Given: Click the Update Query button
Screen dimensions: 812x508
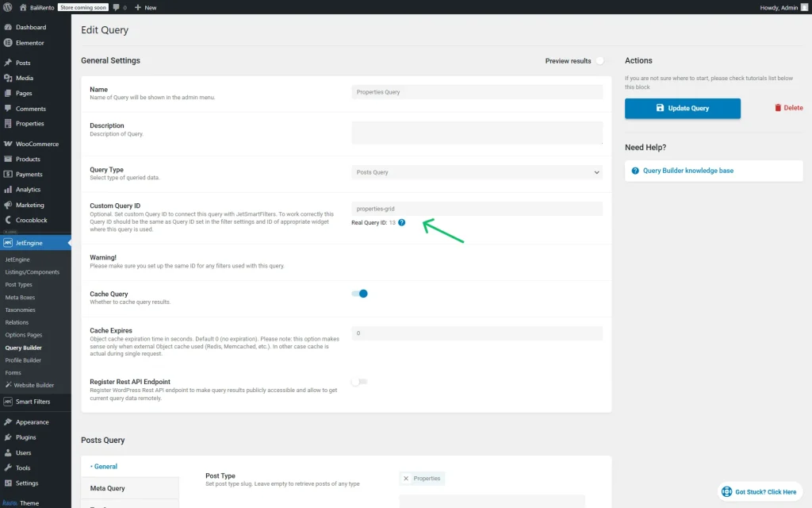Looking at the screenshot, I should click(683, 108).
